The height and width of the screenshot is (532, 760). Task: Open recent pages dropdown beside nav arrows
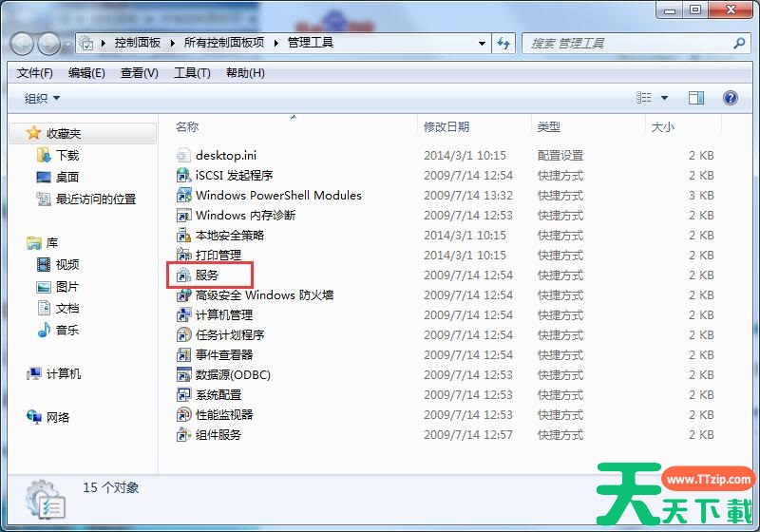point(66,45)
